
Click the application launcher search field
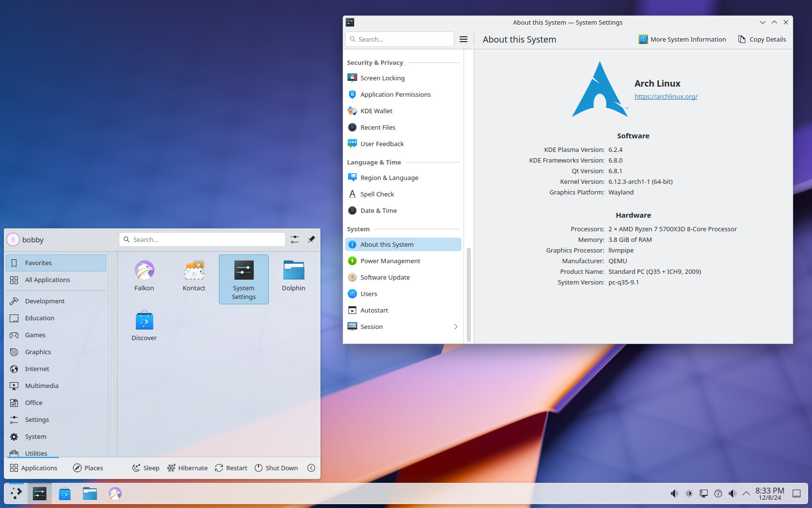pyautogui.click(x=202, y=239)
